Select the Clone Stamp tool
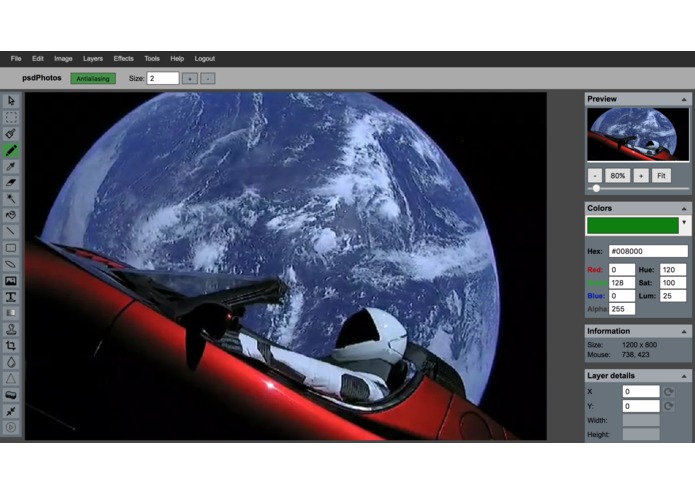The image size is (695, 494). (11, 330)
